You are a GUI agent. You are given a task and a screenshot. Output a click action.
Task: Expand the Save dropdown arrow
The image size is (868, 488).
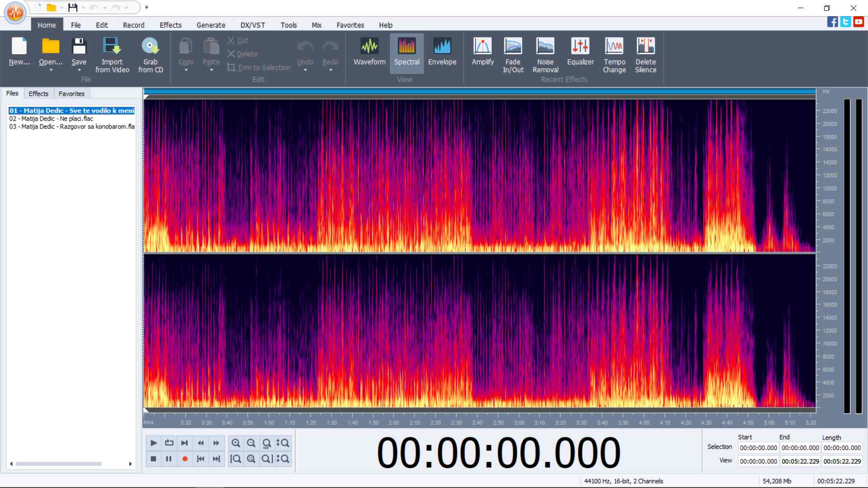79,70
